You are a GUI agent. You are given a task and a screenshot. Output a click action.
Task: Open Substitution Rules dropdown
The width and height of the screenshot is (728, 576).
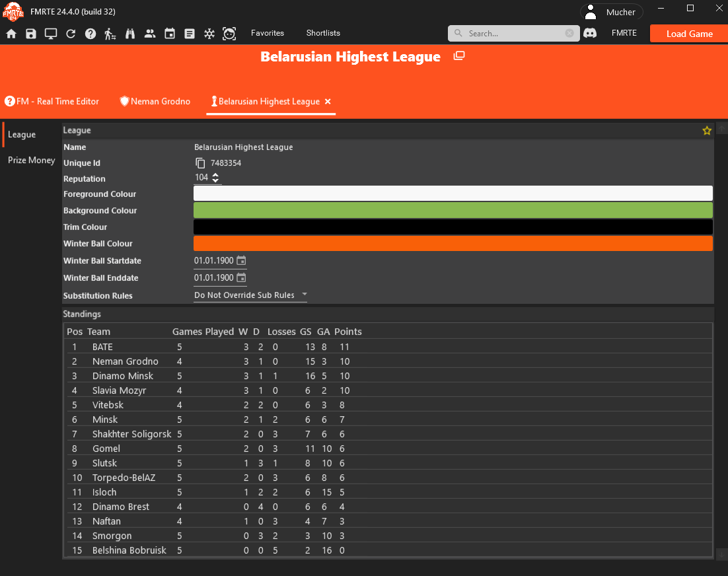tap(250, 295)
